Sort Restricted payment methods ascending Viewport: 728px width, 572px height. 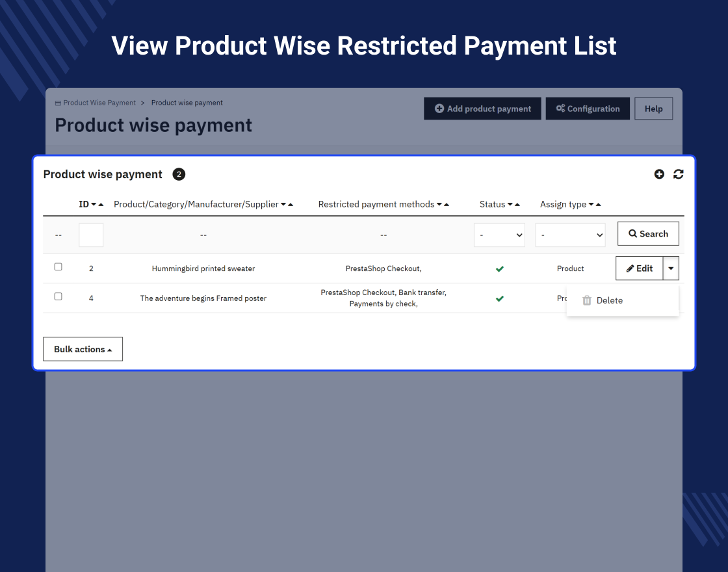(x=447, y=204)
